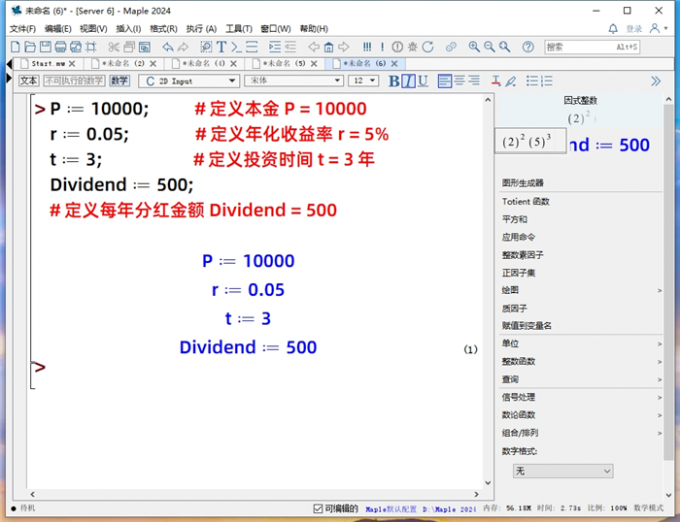Open the 2D Input style dropdown
Screen dimensions: 680x522
tap(189, 81)
